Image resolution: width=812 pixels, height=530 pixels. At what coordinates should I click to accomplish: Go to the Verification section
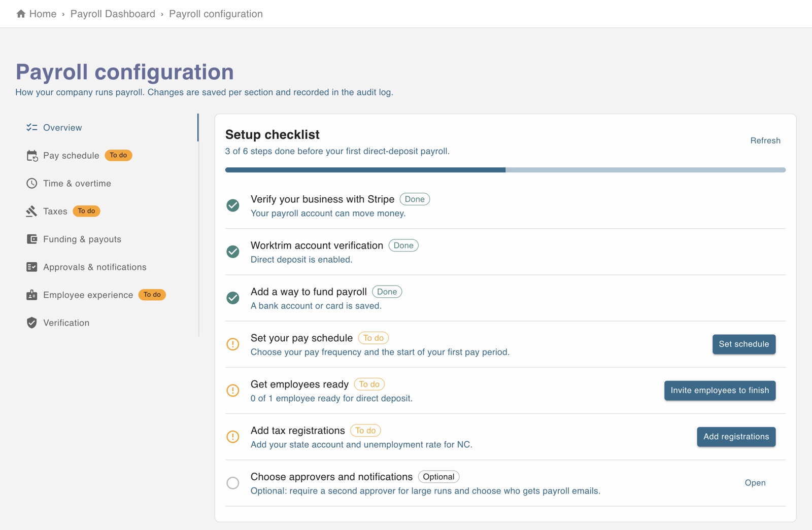tap(107, 323)
